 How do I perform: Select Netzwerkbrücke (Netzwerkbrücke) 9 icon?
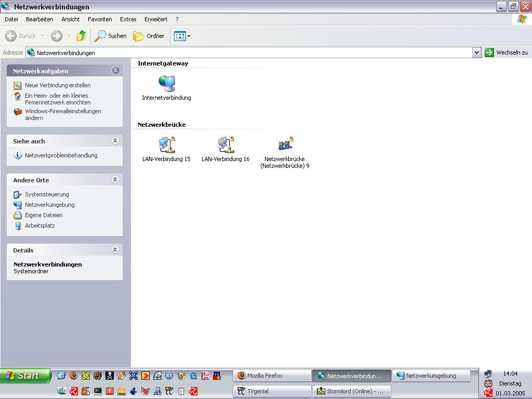coord(285,153)
